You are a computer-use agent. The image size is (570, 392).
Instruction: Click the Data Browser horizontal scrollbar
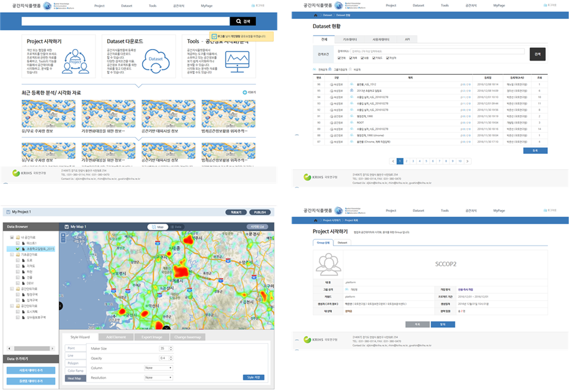point(32,349)
